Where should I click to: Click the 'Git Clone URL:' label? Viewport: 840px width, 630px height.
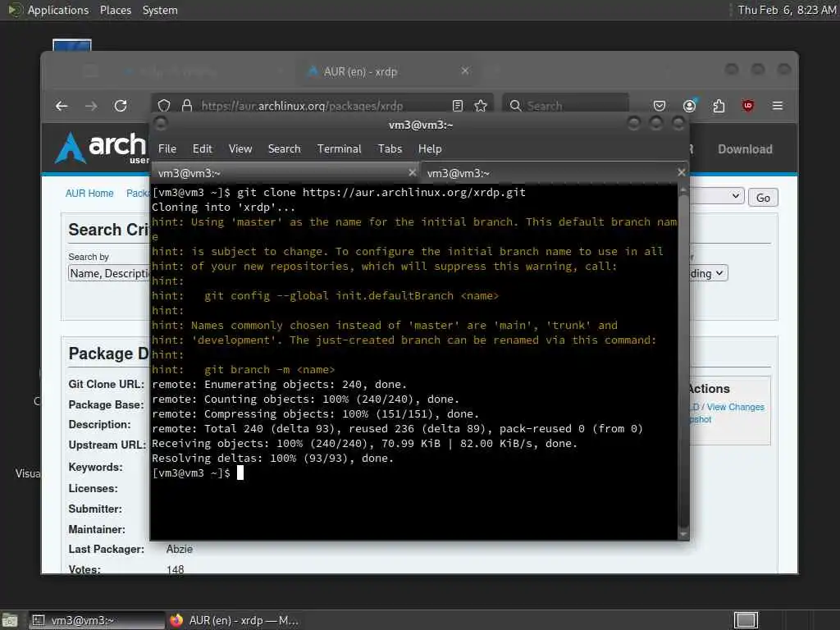[x=106, y=384]
